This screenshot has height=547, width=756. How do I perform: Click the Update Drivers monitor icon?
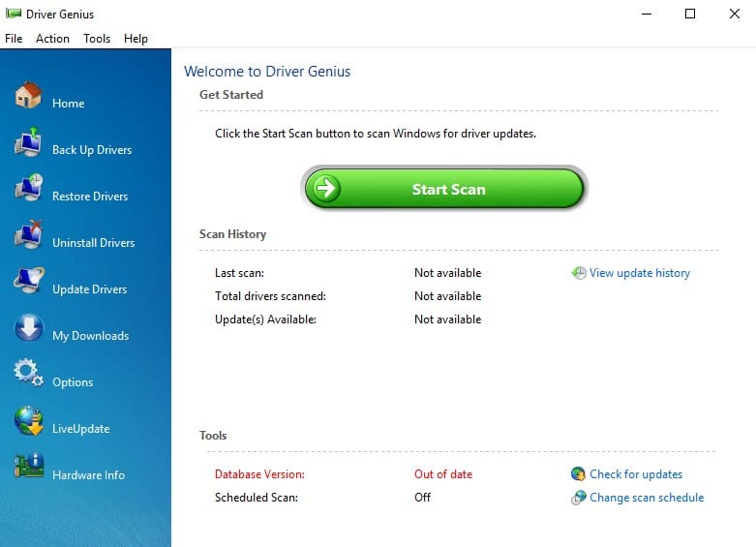[x=28, y=281]
